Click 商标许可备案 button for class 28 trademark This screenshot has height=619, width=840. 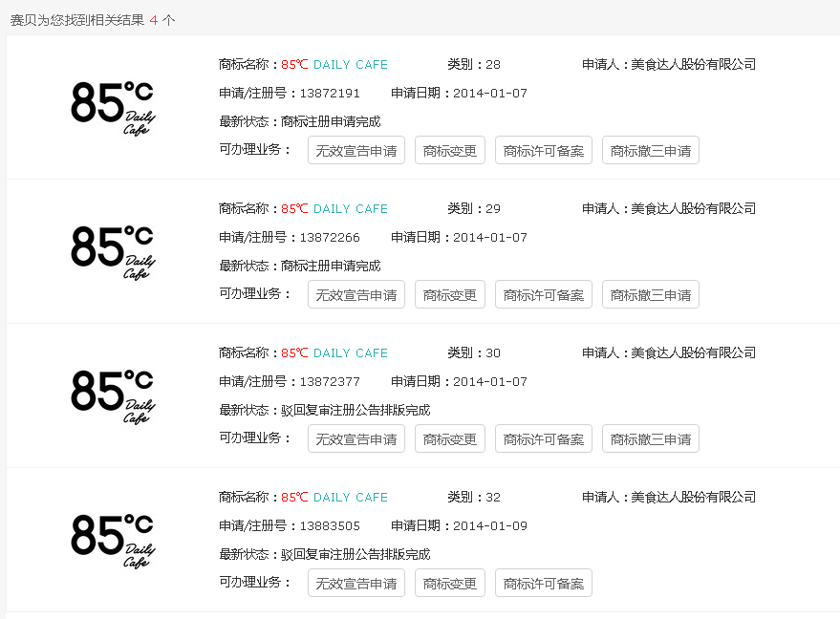[544, 151]
